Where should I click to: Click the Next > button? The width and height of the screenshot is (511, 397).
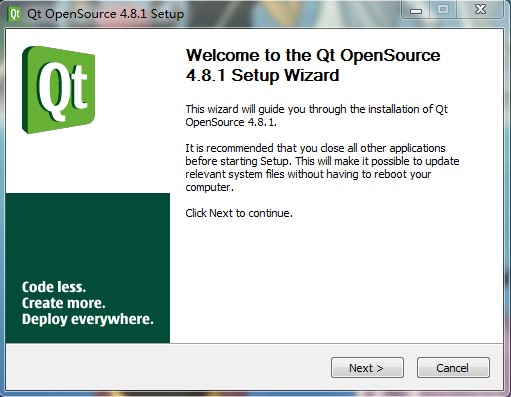[x=367, y=368]
